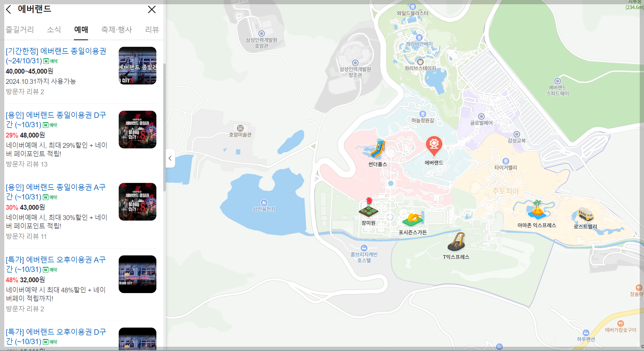Click the 주토피아 zone label
The height and width of the screenshot is (351, 644).
506,191
